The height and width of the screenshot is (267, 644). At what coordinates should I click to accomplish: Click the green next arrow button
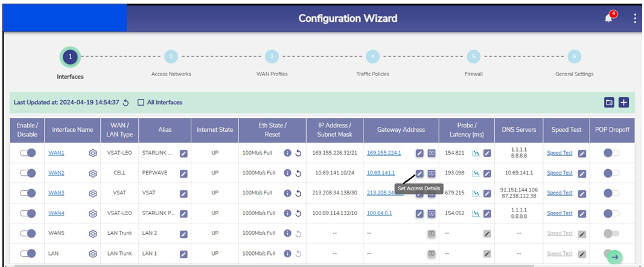(614, 257)
